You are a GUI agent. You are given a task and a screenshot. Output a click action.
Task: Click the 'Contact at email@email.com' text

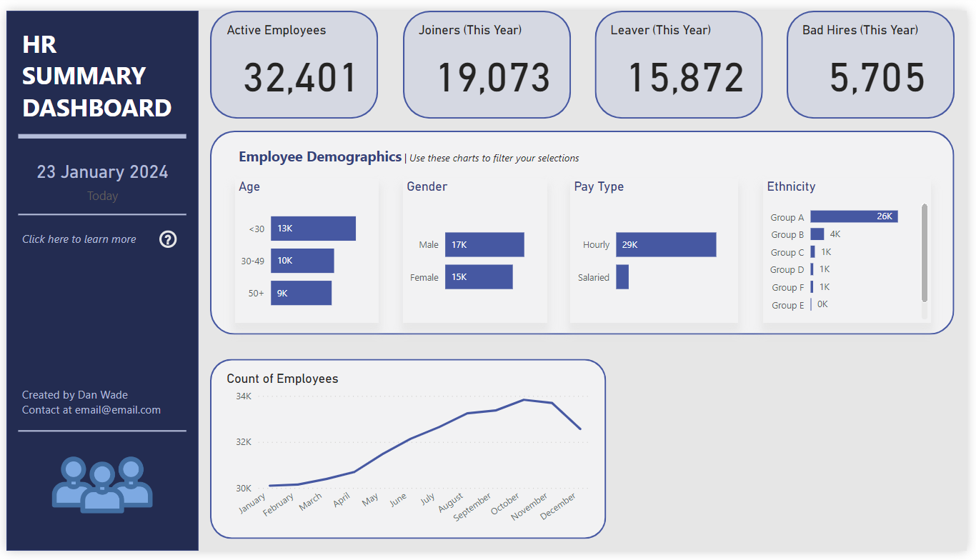click(91, 410)
